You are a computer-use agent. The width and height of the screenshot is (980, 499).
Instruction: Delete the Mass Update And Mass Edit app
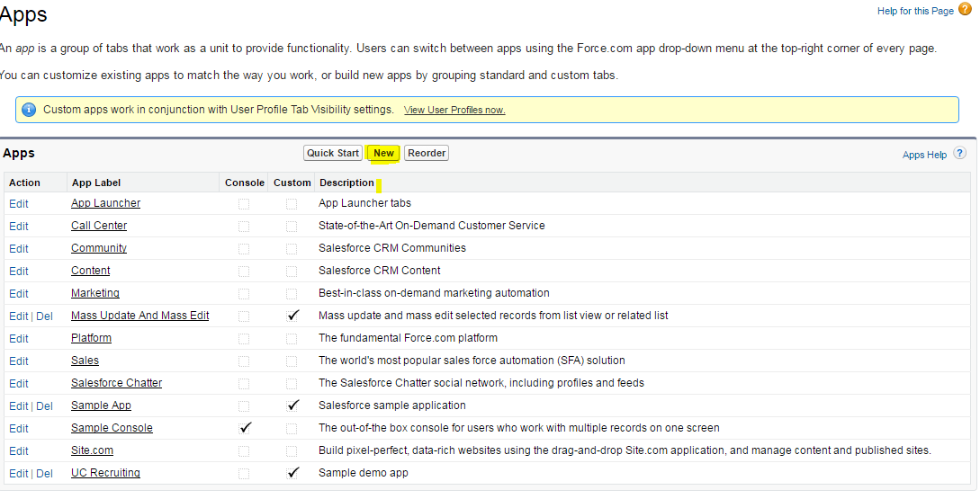(44, 316)
